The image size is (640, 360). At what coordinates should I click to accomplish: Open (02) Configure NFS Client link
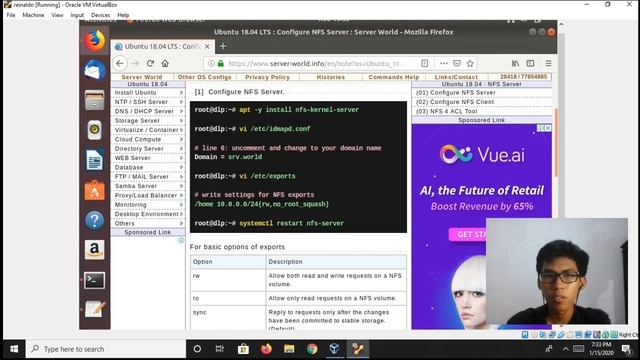click(x=455, y=102)
